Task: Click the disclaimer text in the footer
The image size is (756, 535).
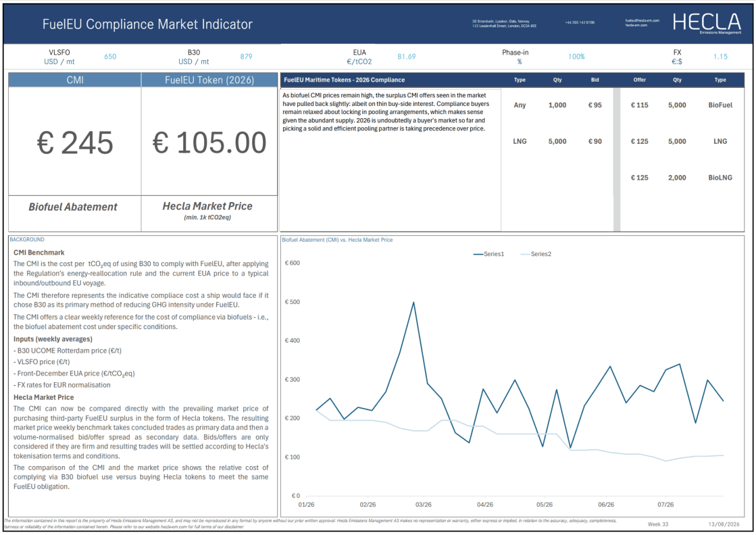Action: [310, 524]
